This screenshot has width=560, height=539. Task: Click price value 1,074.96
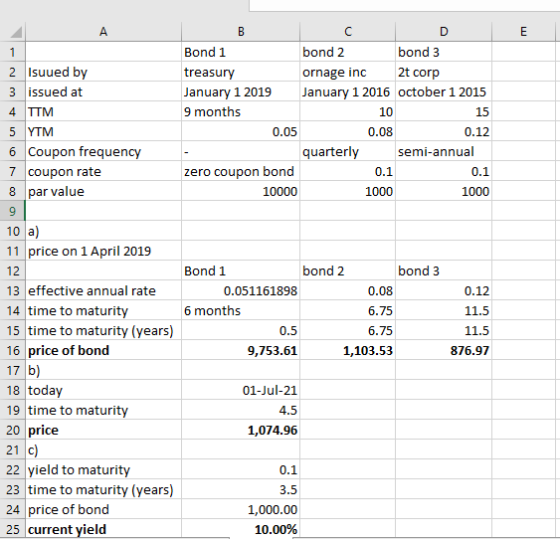[x=241, y=430]
